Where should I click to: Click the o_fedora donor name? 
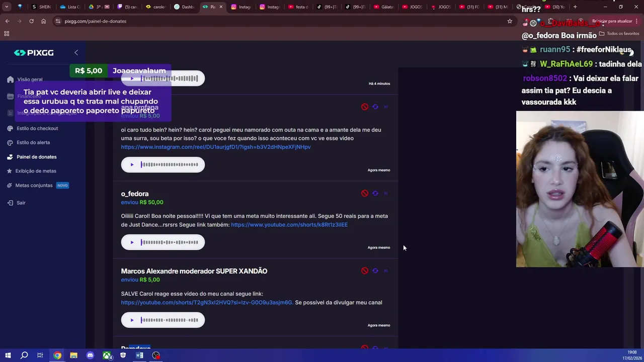pos(135,194)
